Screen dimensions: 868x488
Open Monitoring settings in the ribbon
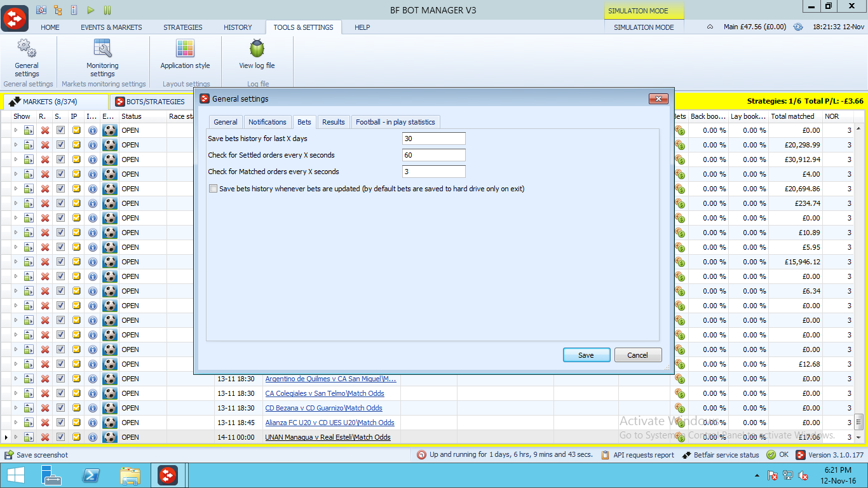pos(102,58)
